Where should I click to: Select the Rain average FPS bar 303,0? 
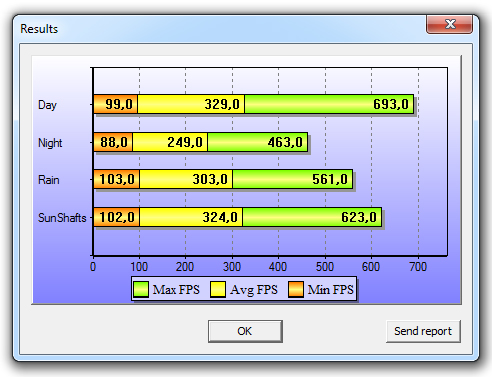186,179
